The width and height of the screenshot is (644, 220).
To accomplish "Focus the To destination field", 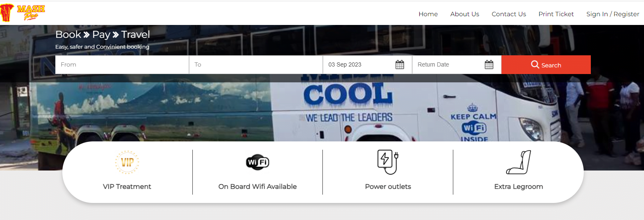I will (x=256, y=65).
